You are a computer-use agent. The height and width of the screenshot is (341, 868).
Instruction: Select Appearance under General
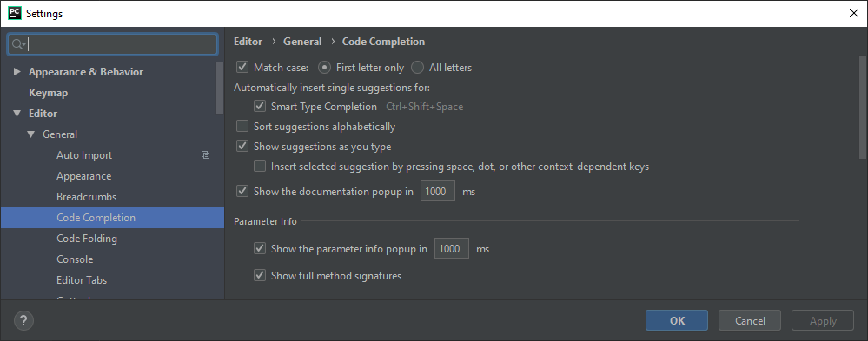point(83,176)
